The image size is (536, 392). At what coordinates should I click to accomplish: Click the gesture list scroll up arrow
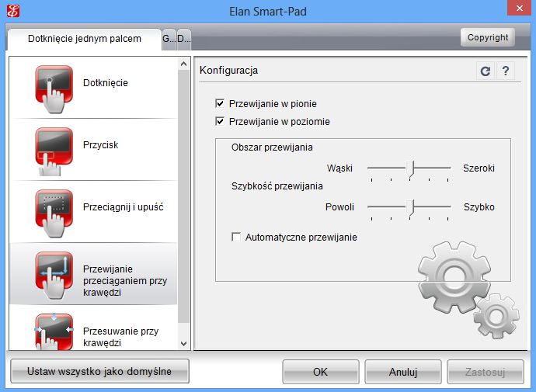click(x=183, y=64)
